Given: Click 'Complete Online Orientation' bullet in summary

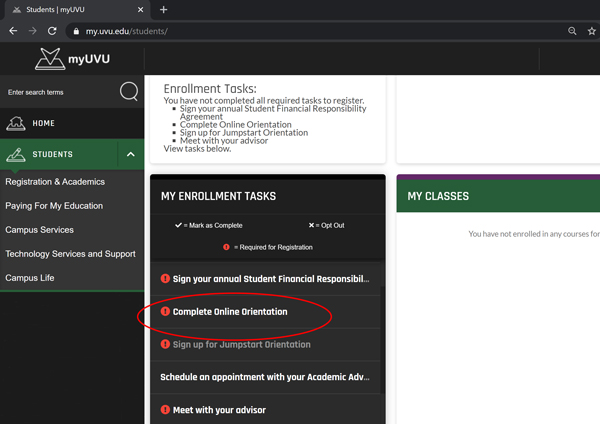Looking at the screenshot, I should point(236,125).
